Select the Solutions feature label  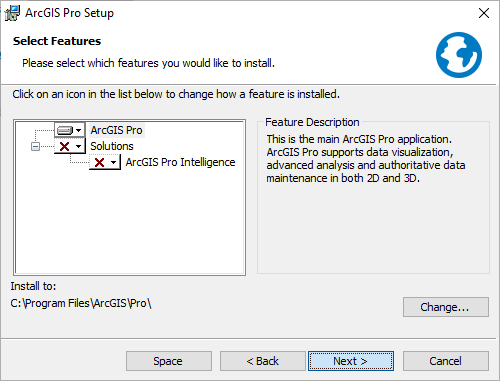(x=112, y=146)
